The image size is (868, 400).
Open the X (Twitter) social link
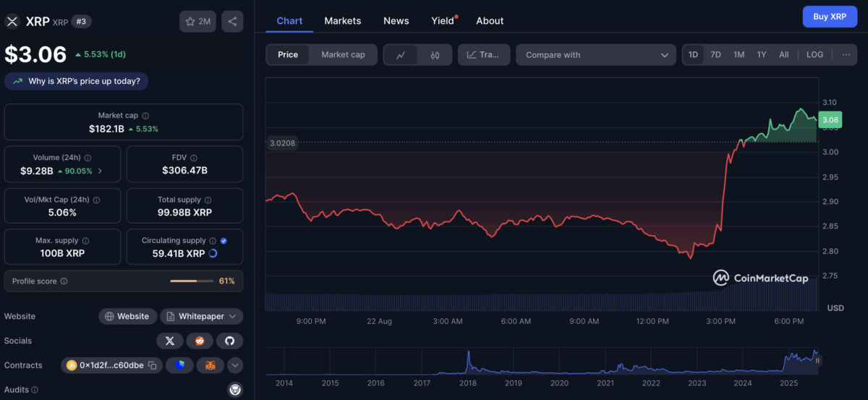[x=169, y=341]
